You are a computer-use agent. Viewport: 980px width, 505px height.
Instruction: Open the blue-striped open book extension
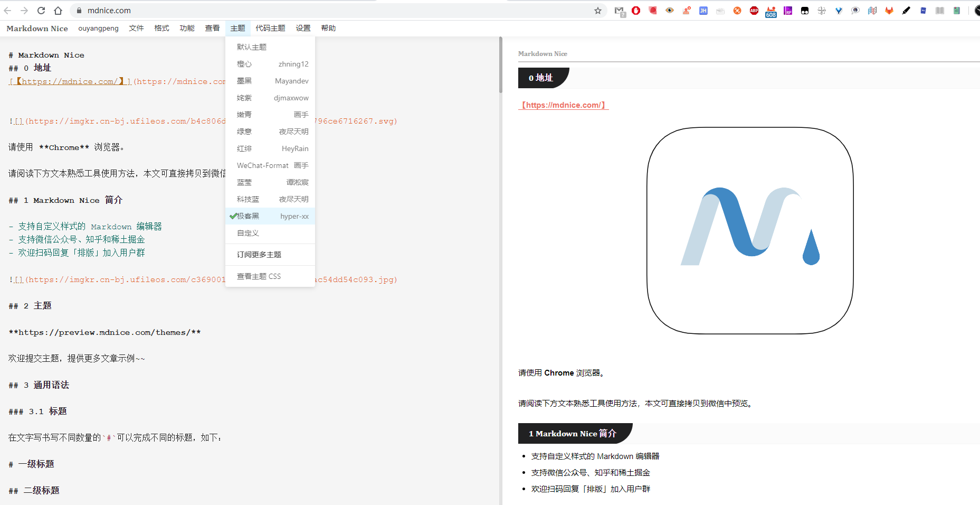pyautogui.click(x=872, y=11)
